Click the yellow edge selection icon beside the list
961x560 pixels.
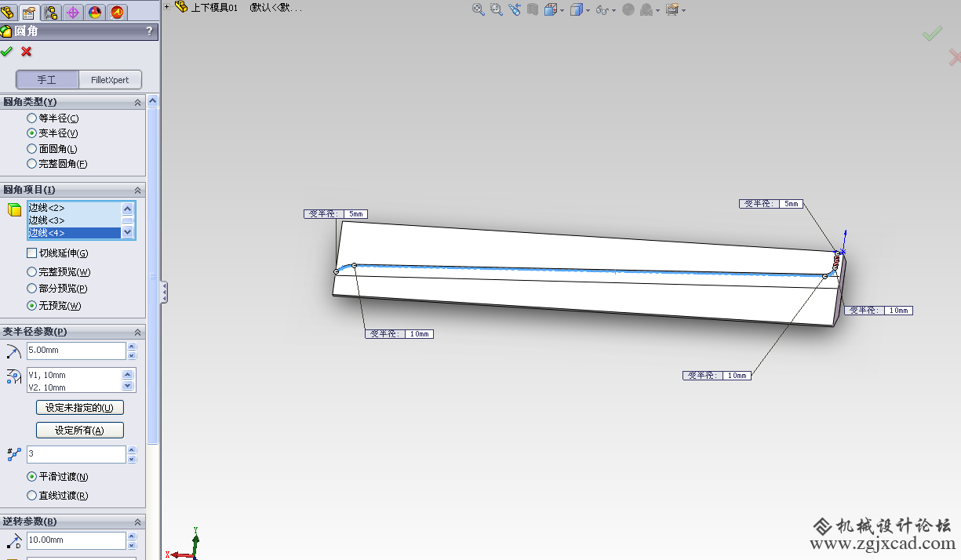(x=14, y=209)
